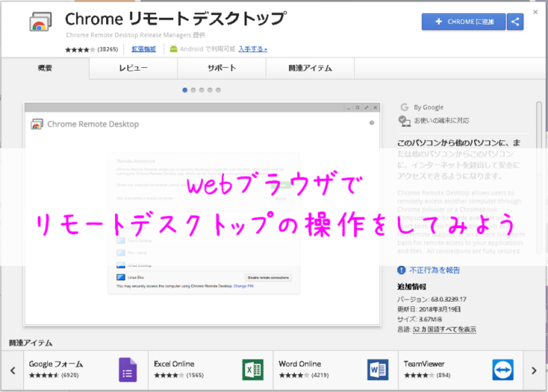
Task: Open the サポート tab
Action: point(222,68)
